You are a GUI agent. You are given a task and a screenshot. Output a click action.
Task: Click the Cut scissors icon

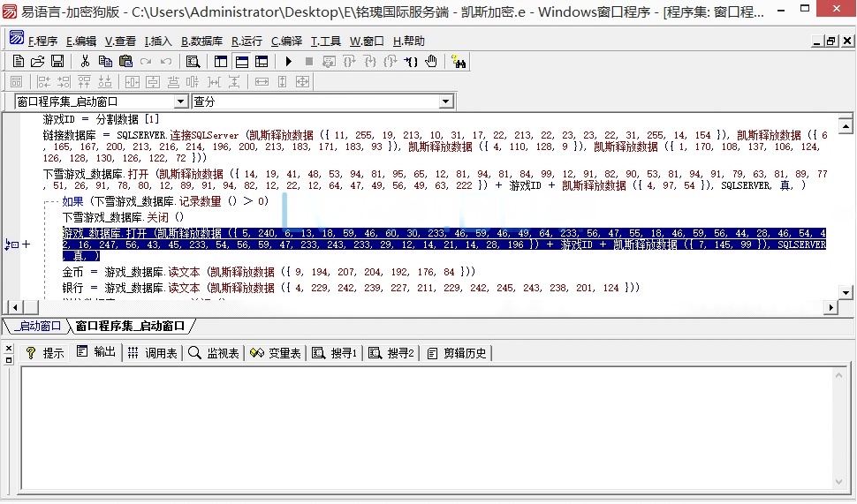(x=86, y=62)
